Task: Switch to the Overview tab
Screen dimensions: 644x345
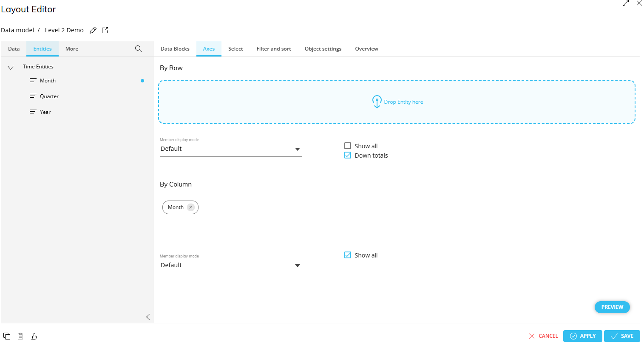Action: 366,49
